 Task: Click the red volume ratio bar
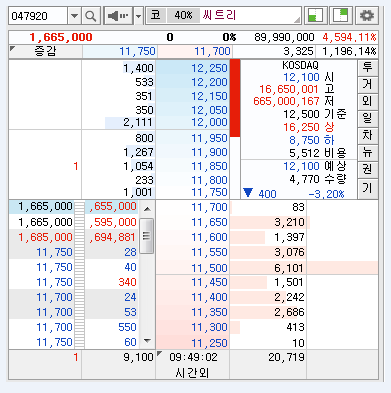coord(235,98)
